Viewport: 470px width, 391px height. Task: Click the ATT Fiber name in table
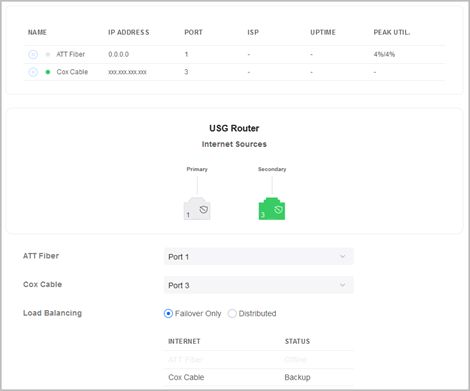71,54
